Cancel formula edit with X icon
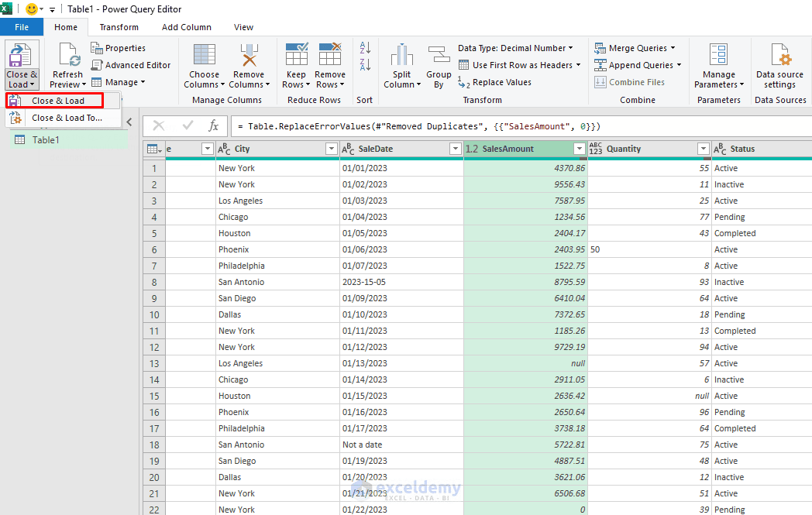This screenshot has width=812, height=515. coord(159,125)
